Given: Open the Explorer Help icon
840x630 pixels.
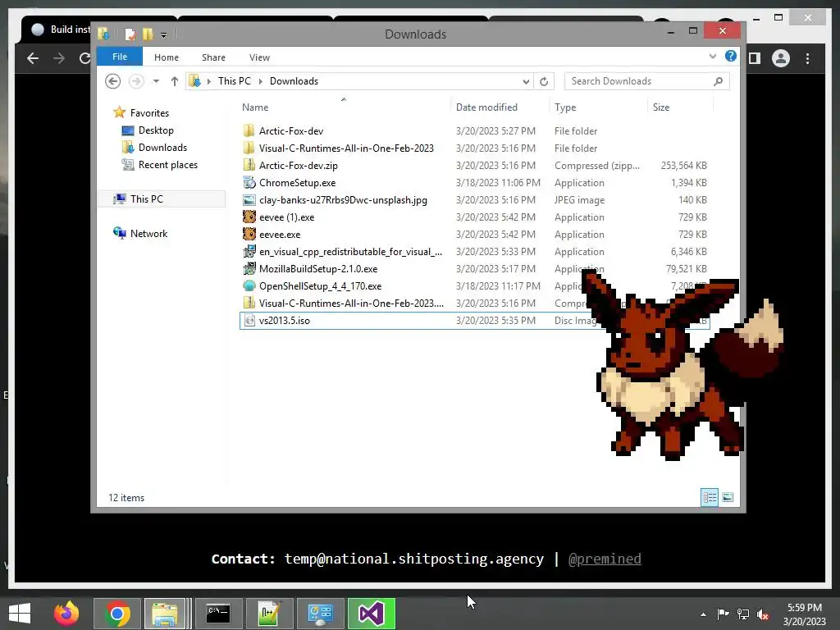Looking at the screenshot, I should [731, 57].
